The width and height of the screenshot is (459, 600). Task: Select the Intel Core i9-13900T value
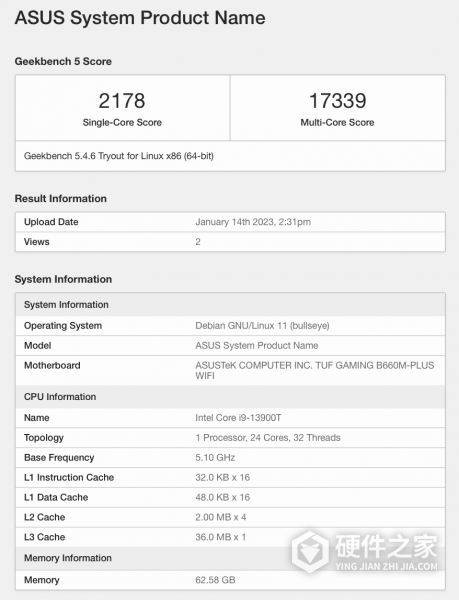(x=238, y=418)
